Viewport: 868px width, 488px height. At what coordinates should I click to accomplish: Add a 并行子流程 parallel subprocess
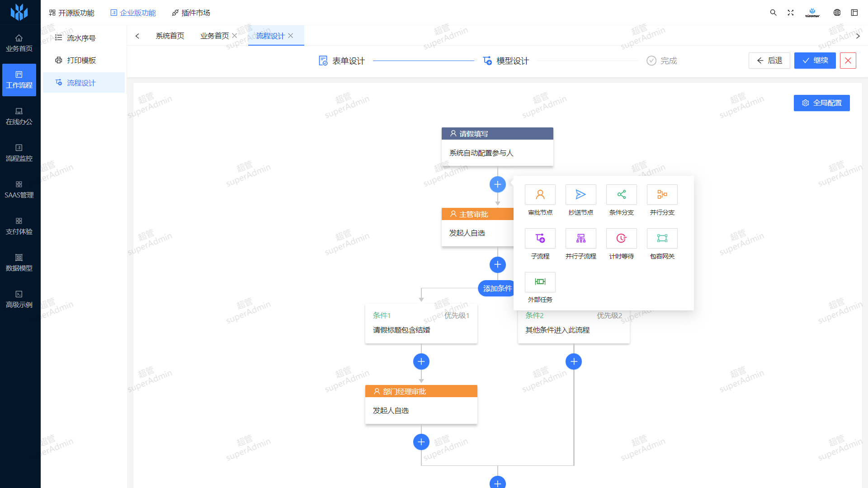tap(581, 239)
